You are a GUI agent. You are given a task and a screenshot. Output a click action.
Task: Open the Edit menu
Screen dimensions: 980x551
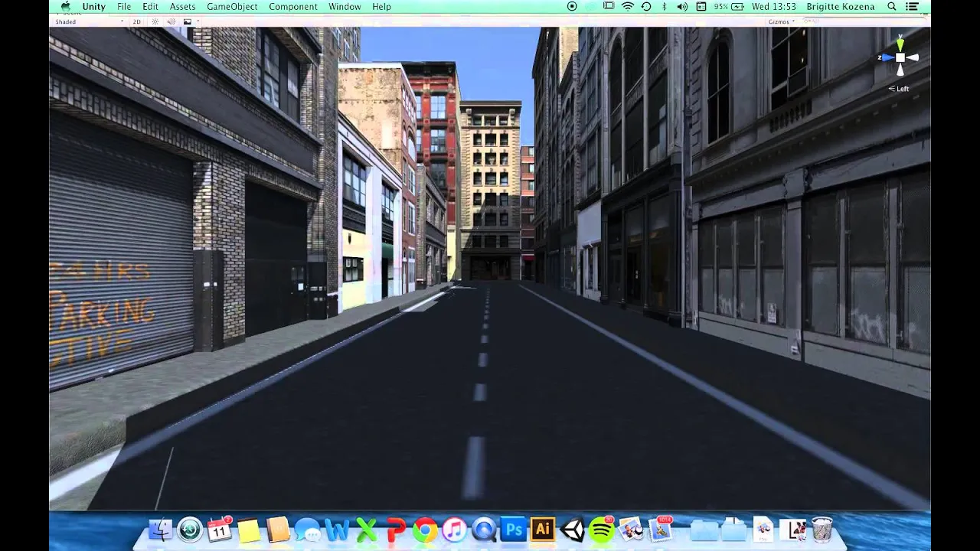[150, 6]
